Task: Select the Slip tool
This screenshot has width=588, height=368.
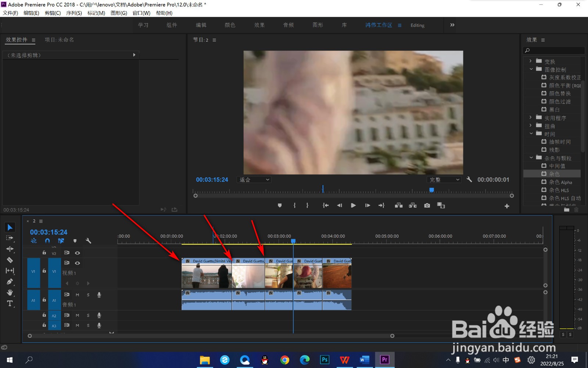Action: click(x=10, y=271)
